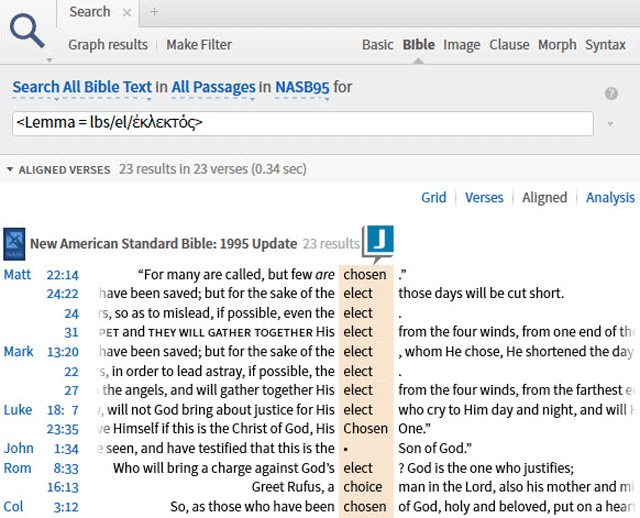Click the magnifying glass search icon
This screenshot has height=518, width=640.
click(x=27, y=31)
